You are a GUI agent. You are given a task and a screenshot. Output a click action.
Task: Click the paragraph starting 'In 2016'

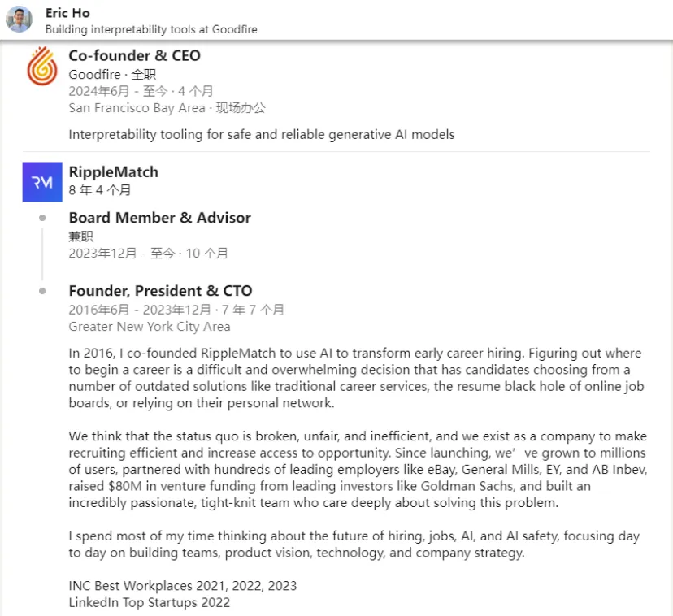(x=356, y=378)
